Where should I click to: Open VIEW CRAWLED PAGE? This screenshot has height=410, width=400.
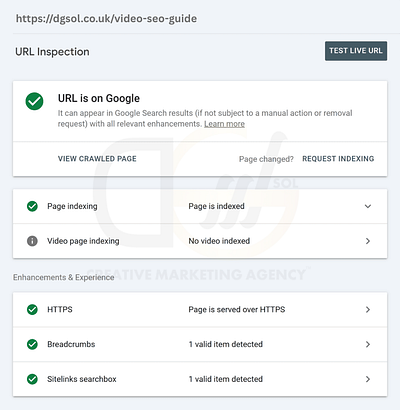[x=97, y=159]
